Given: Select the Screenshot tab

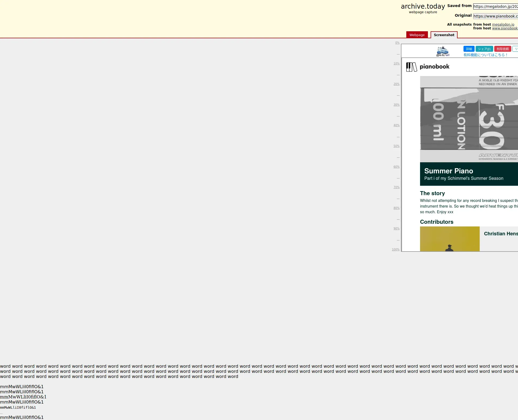Looking at the screenshot, I should click(x=444, y=35).
